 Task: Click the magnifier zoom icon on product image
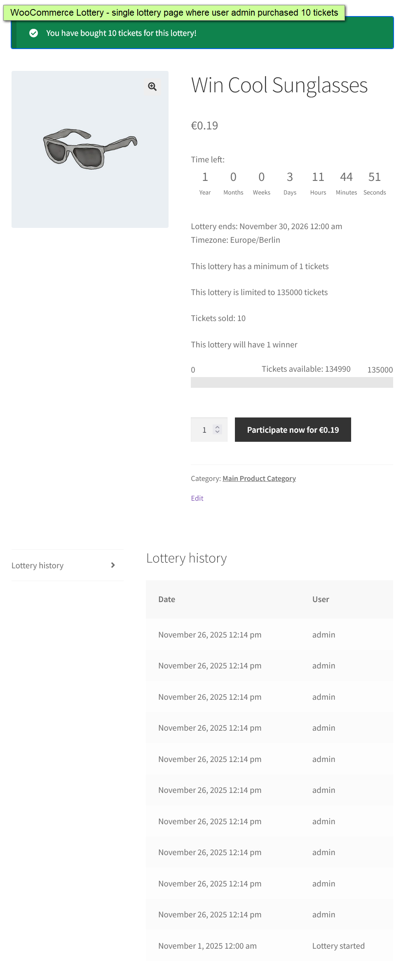(152, 87)
